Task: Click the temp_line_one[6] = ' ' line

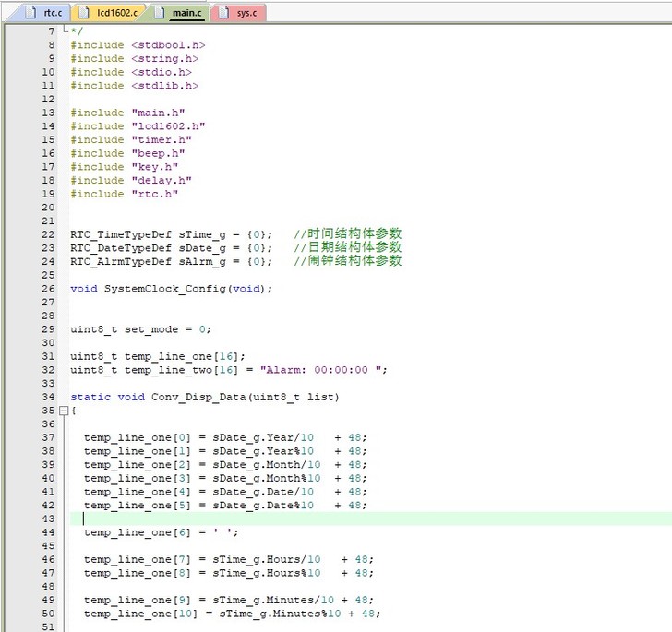Action: pyautogui.click(x=162, y=532)
